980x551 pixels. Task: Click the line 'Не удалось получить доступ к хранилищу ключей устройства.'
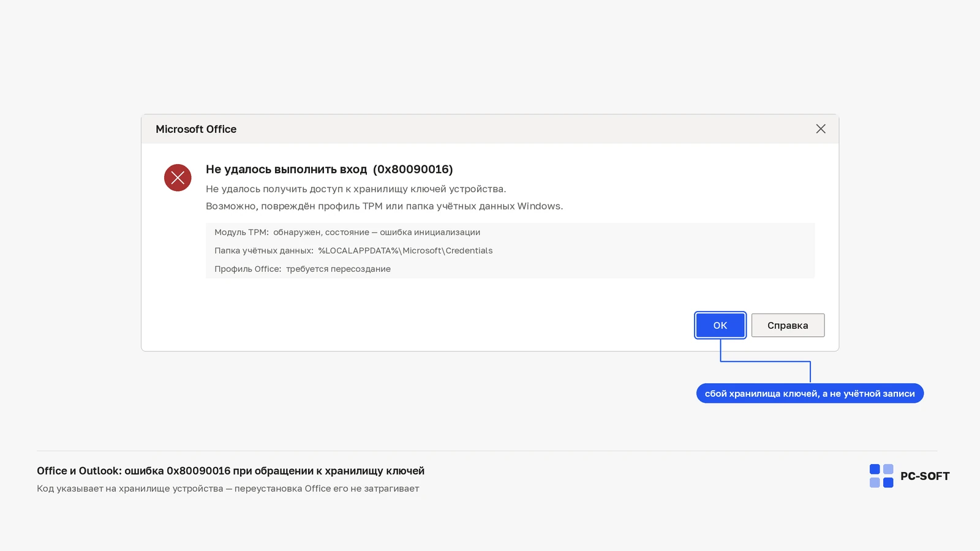tap(356, 189)
